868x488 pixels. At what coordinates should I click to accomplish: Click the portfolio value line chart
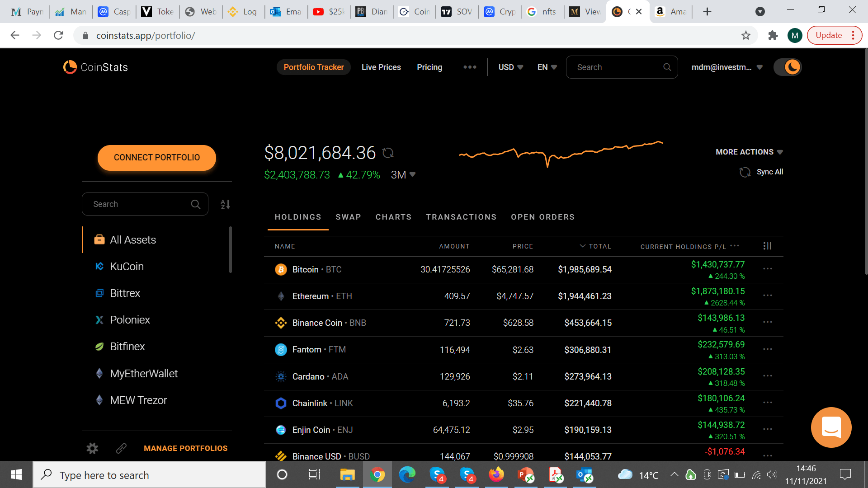(x=561, y=154)
